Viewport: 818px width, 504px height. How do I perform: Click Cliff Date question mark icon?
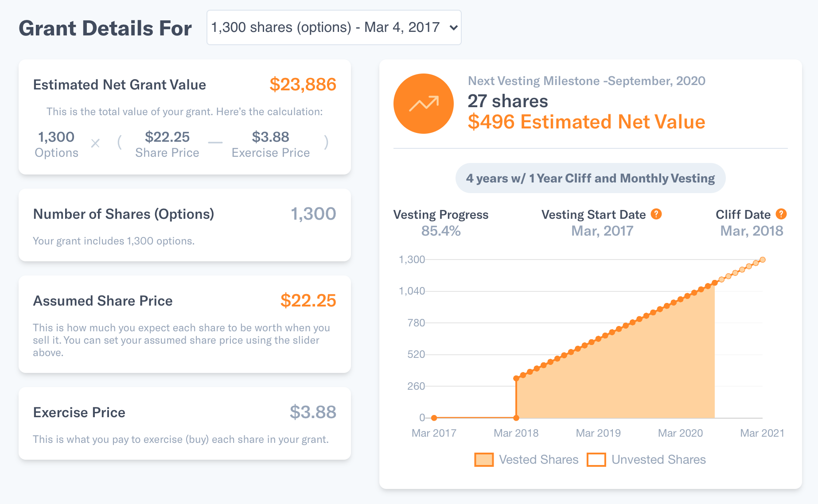pyautogui.click(x=781, y=214)
